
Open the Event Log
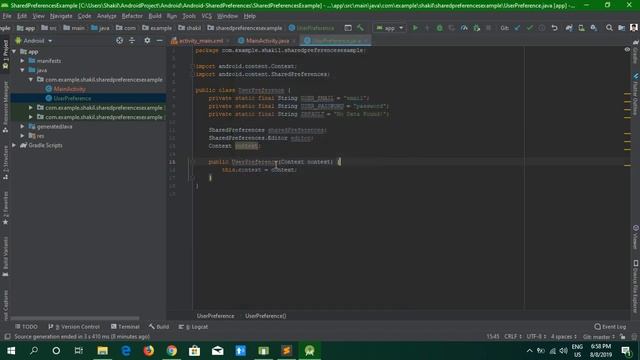point(610,327)
